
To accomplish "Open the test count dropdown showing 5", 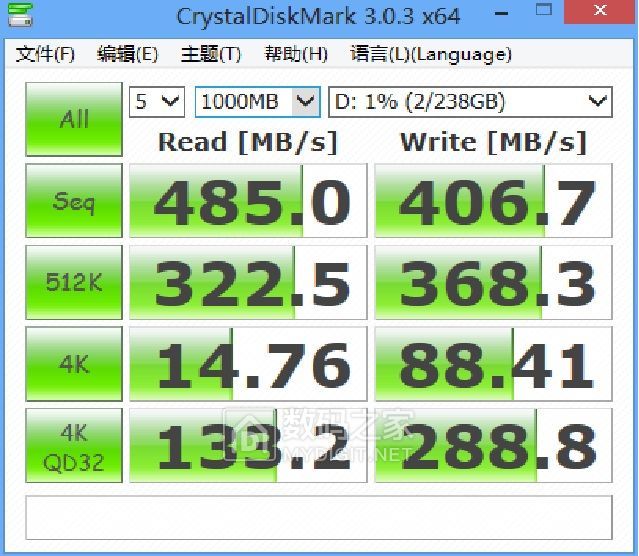I will pos(157,101).
